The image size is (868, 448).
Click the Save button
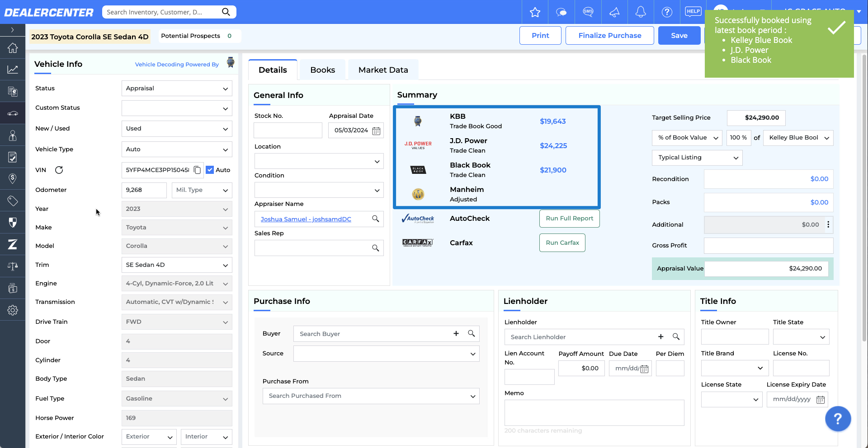tap(679, 36)
